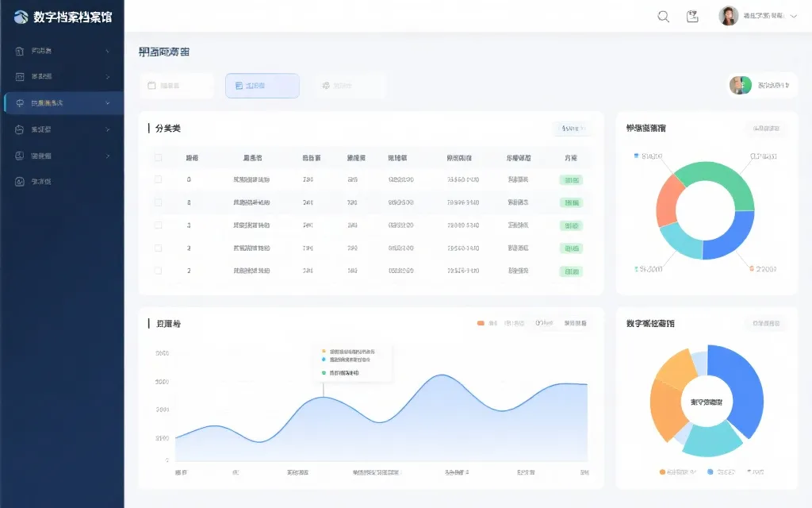The image size is (812, 508).
Task: Select the first document icon in the sidebar menu
Action: (21, 50)
